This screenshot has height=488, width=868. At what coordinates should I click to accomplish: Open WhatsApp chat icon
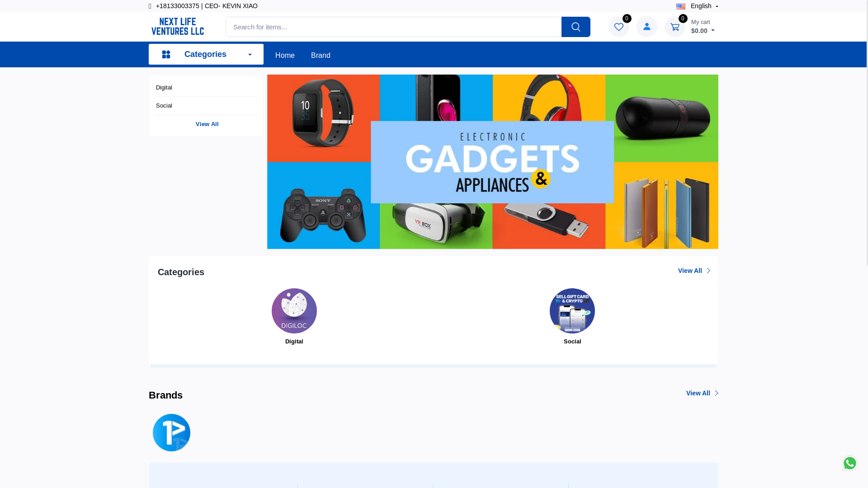pyautogui.click(x=849, y=463)
